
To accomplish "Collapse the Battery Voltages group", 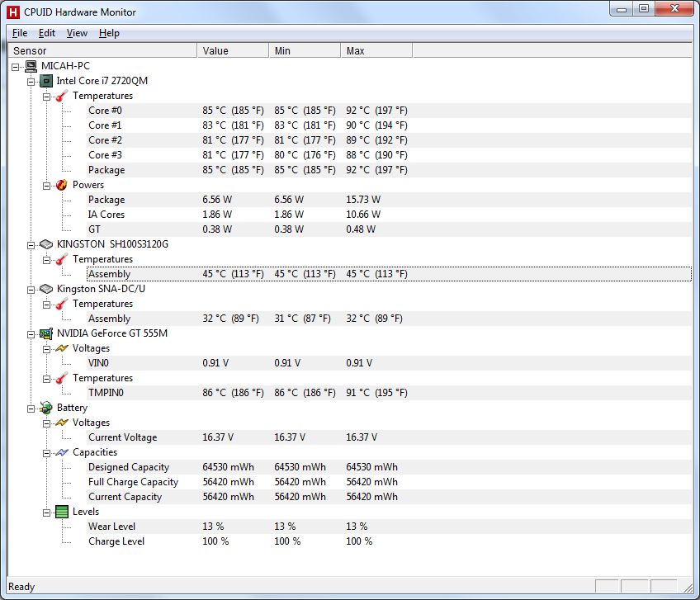I will tap(46, 423).
